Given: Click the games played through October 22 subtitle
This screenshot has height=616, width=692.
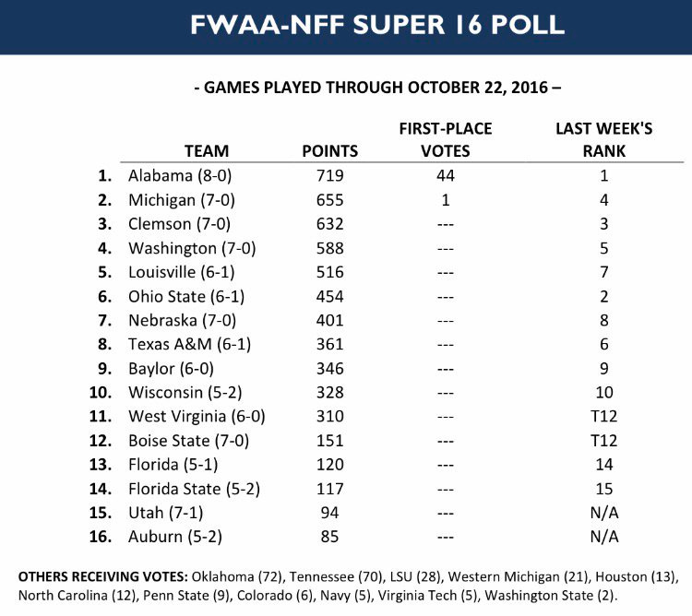Looking at the screenshot, I should point(377,88).
